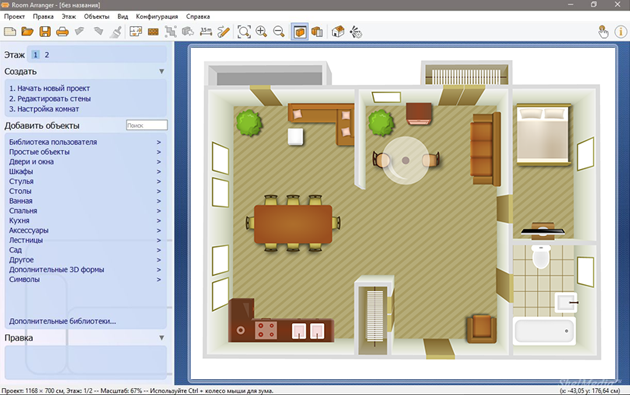Image resolution: width=630 pixels, height=395 pixels.
Task: Open the Другое object category
Action: click(x=86, y=260)
